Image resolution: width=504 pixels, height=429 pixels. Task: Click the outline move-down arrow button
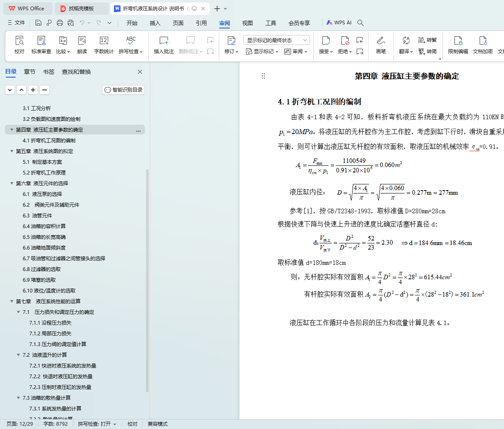tap(10, 90)
